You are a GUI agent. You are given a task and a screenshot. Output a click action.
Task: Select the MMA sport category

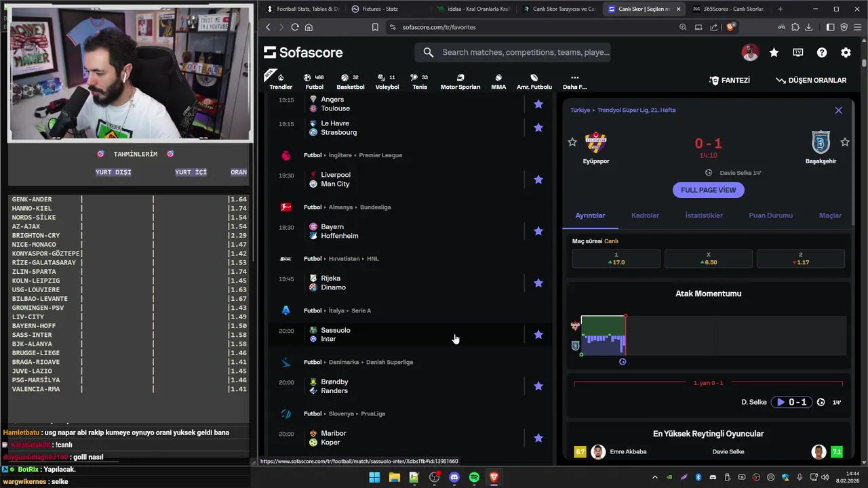(498, 81)
